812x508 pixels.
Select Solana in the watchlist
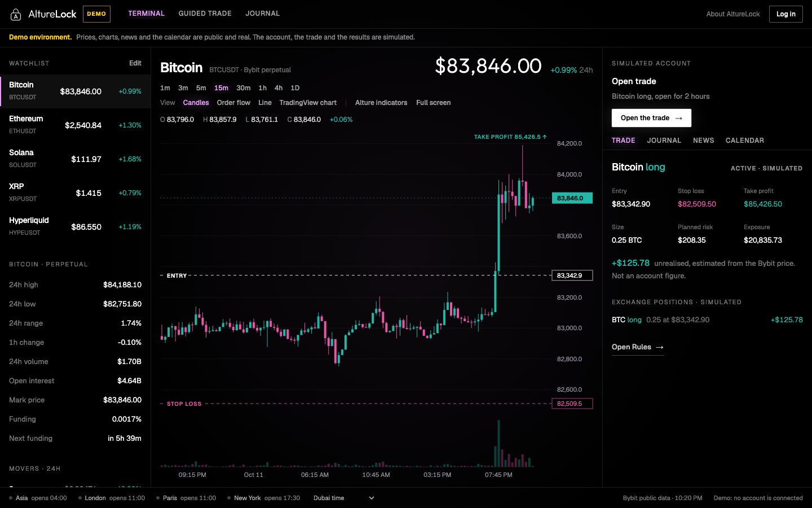tap(76, 159)
